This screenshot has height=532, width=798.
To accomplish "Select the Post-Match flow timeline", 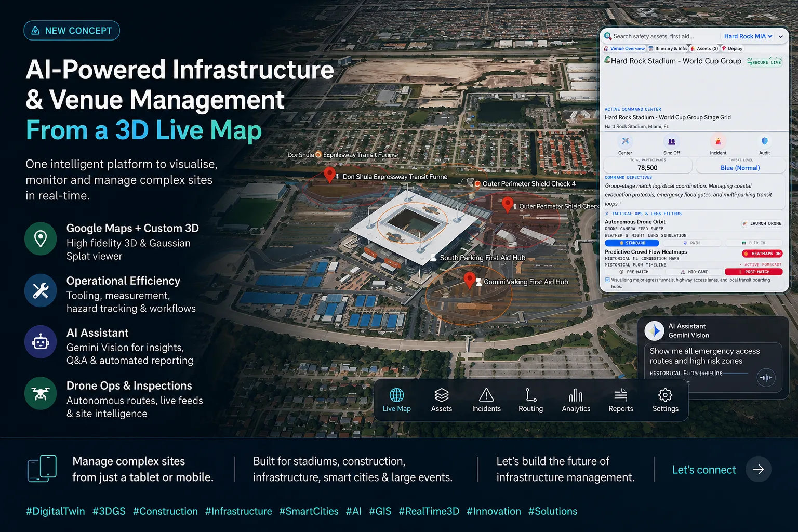I will tap(754, 272).
